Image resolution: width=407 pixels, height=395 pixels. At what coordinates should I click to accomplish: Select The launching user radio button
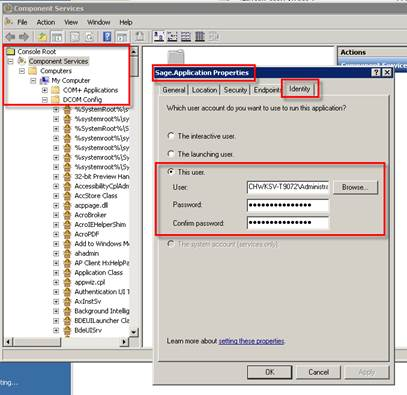171,154
